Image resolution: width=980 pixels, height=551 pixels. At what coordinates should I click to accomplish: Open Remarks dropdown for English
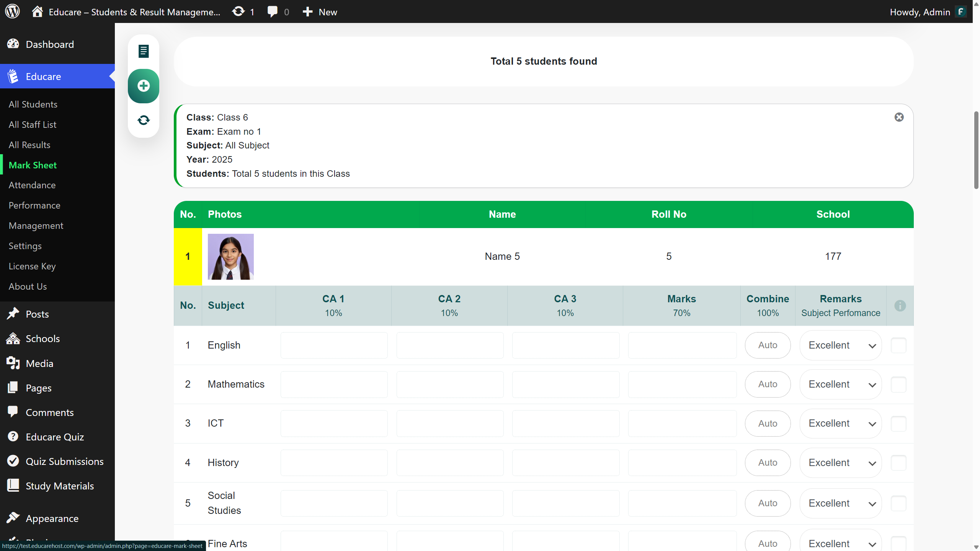(x=841, y=345)
